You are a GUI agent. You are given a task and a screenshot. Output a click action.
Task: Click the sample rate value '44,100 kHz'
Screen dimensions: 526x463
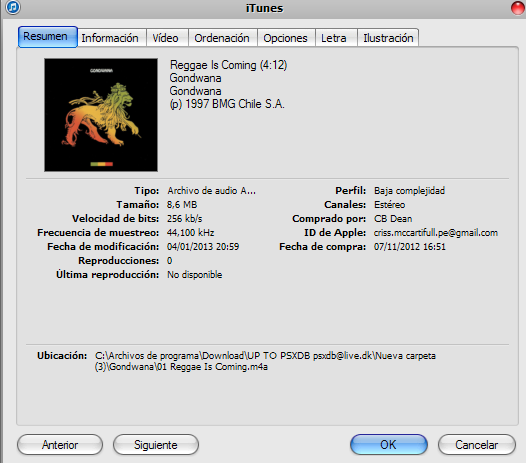click(x=191, y=233)
